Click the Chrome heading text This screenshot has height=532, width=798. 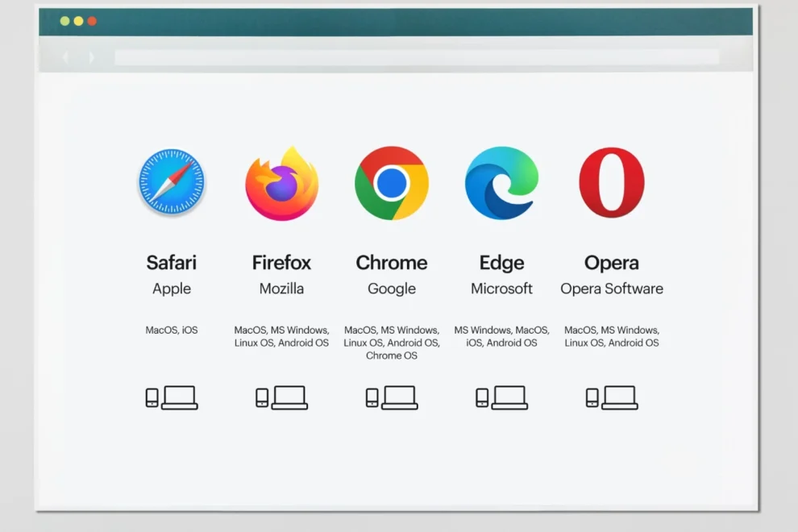[392, 263]
